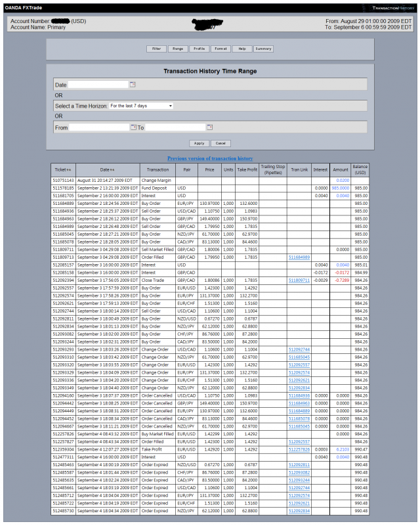This screenshot has height=526, width=420.
Task: Open Tran Link 512092834 in the Order Expired NZD/JPY row
Action: (299, 511)
